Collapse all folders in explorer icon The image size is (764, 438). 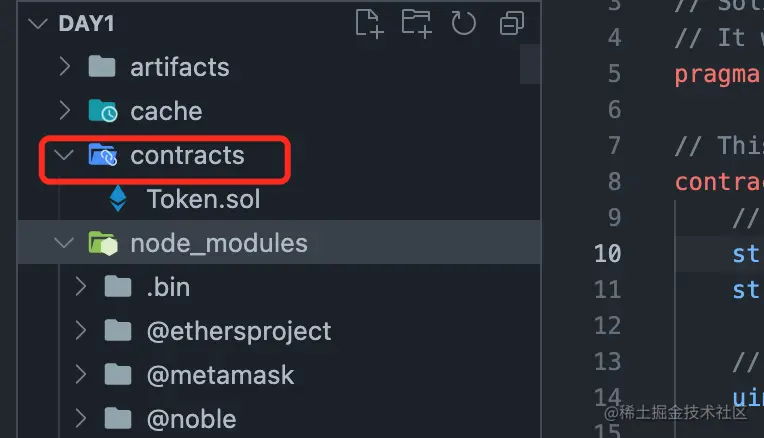click(512, 23)
